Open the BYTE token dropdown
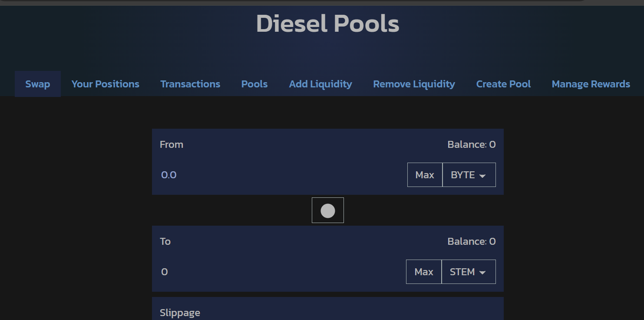The height and width of the screenshot is (320, 644). [x=469, y=175]
